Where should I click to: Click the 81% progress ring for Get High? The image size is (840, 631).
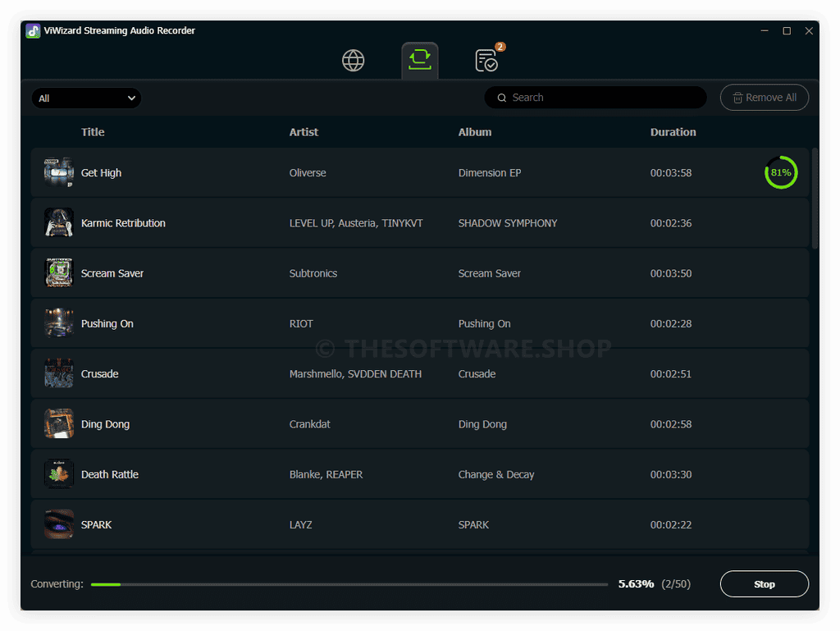click(x=781, y=172)
